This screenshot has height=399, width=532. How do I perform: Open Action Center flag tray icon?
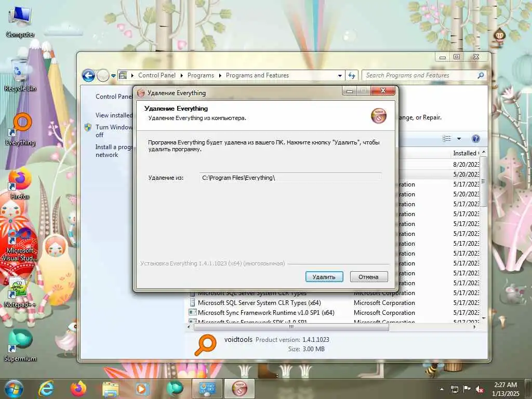(467, 389)
